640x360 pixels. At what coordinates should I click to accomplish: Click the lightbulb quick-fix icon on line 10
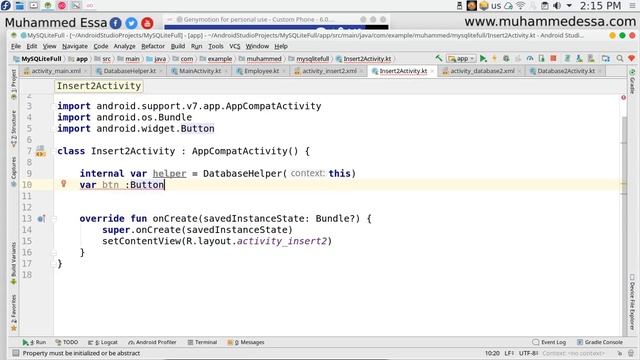tap(64, 184)
